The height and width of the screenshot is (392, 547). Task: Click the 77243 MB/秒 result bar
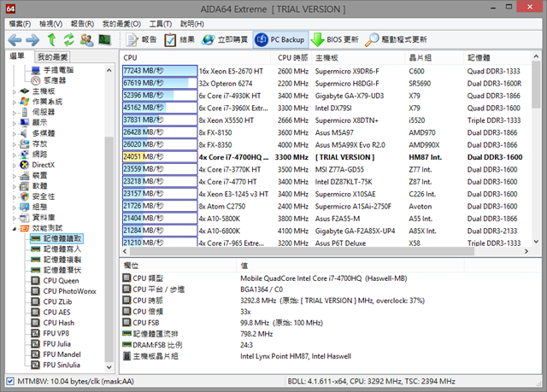(x=160, y=71)
